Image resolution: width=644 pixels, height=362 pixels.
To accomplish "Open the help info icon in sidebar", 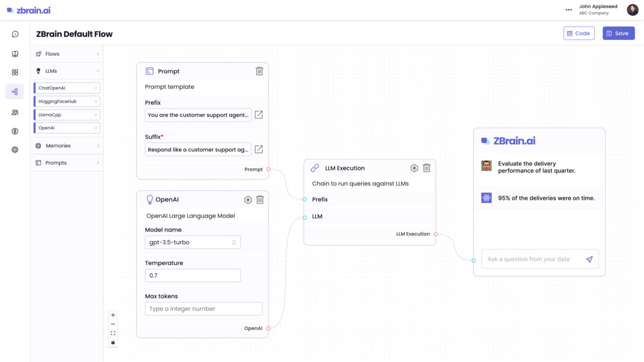I will pos(15,34).
